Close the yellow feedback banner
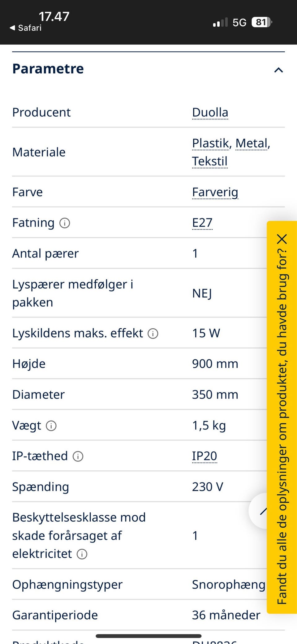The height and width of the screenshot is (644, 297). click(282, 239)
